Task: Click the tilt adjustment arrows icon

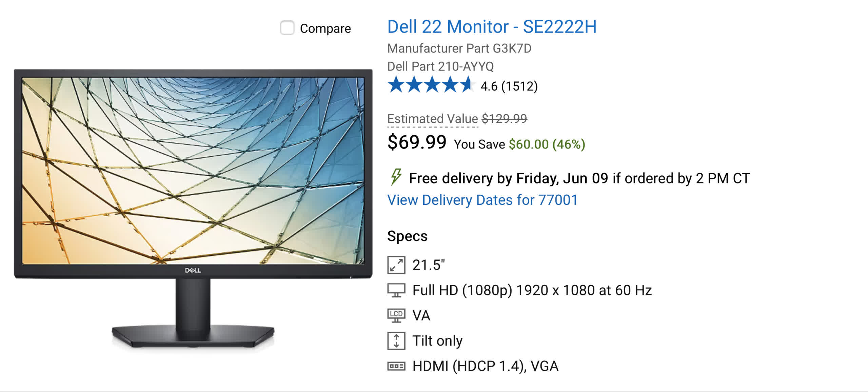Action: 396,341
